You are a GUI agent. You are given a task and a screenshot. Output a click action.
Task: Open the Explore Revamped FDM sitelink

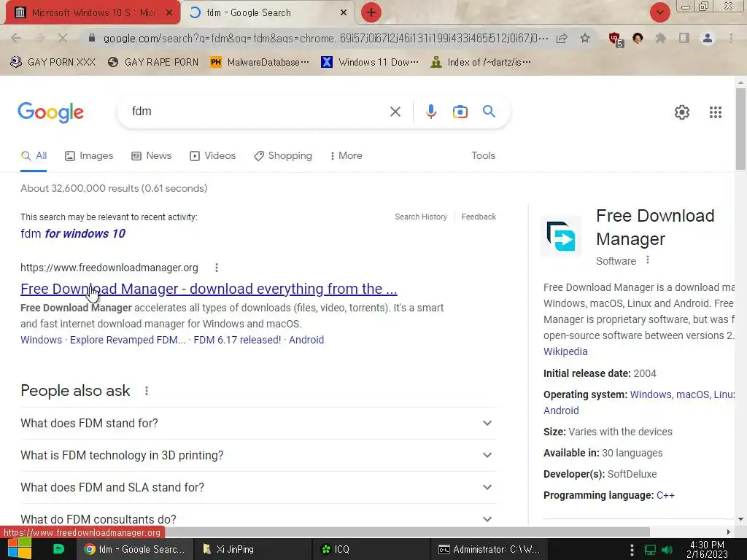click(x=128, y=340)
